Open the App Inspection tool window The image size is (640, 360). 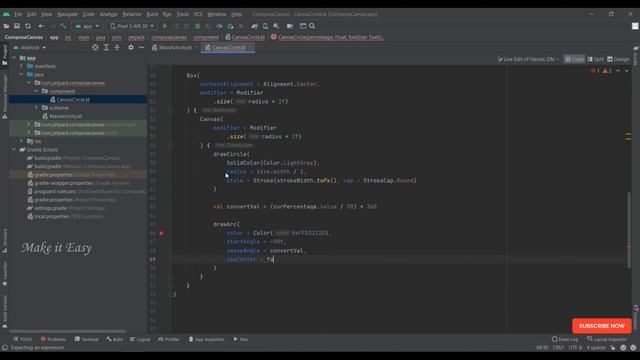coord(207,339)
